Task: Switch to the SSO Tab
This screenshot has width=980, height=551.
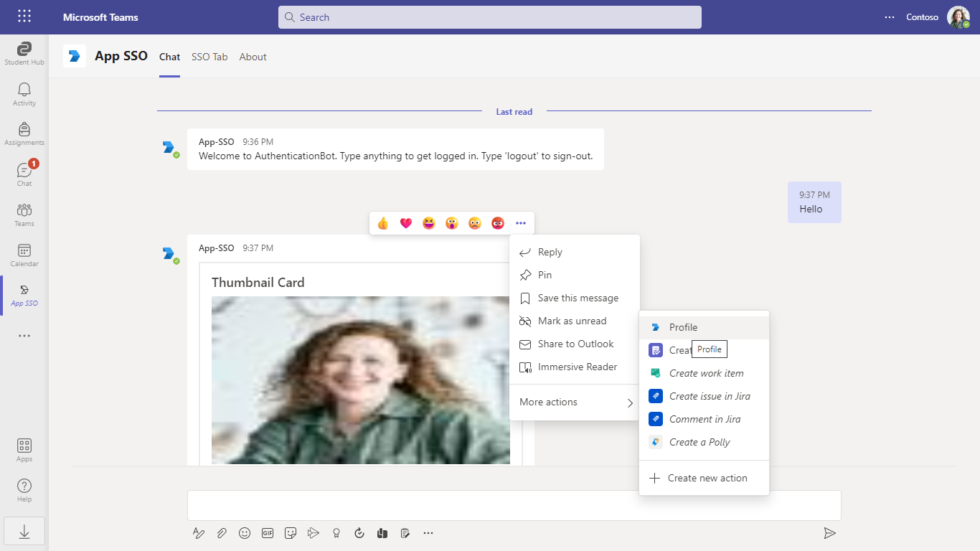Action: 209,57
